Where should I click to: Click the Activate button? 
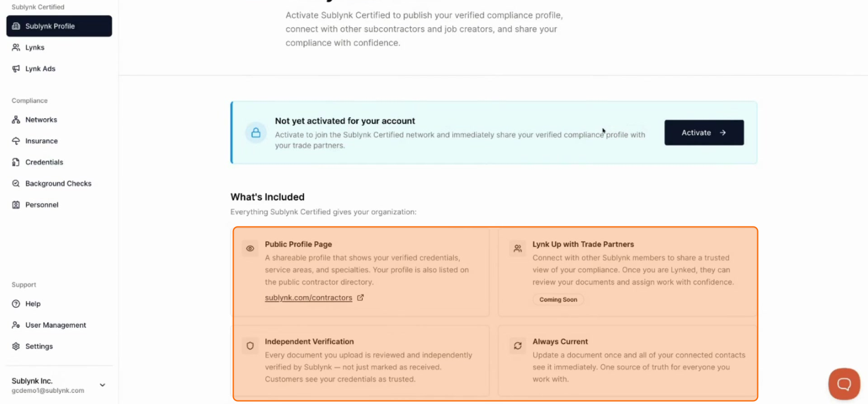pos(704,132)
